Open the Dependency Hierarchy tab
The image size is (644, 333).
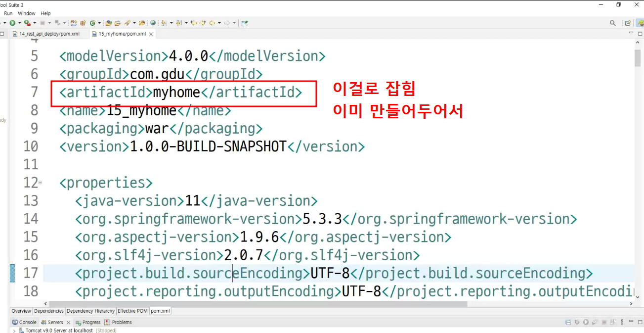click(90, 311)
